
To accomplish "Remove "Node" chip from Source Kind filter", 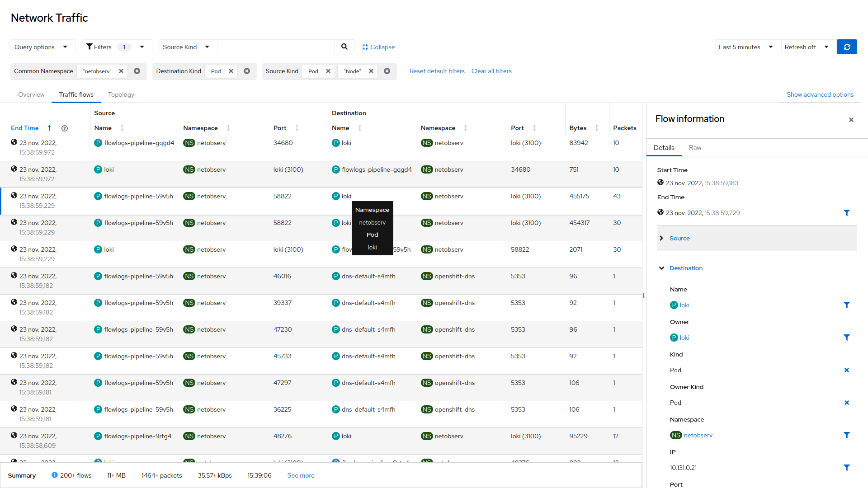I will (x=371, y=71).
